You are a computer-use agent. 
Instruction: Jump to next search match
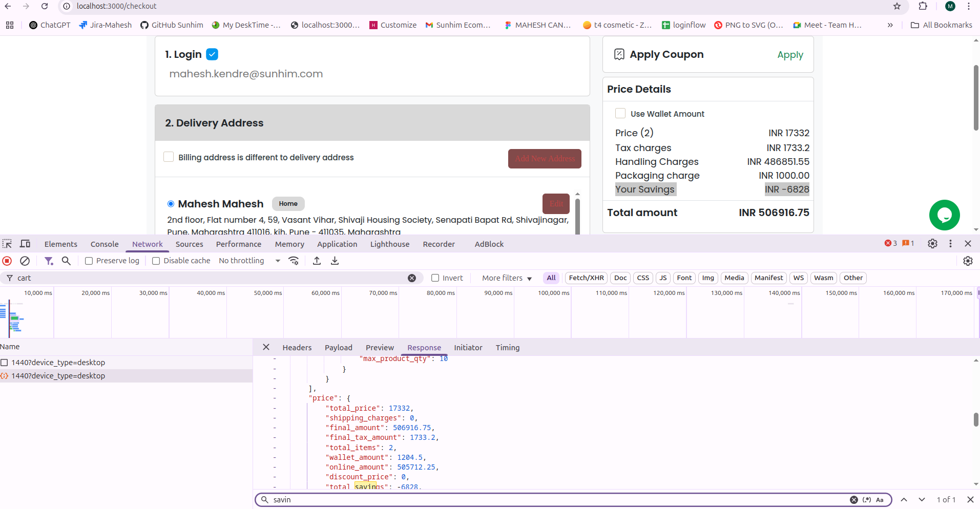pos(922,499)
